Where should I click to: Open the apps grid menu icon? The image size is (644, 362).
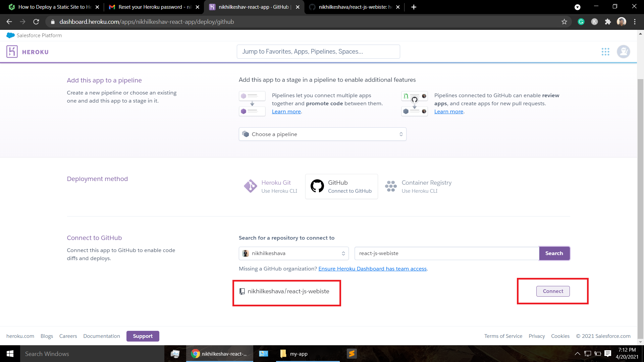[605, 52]
